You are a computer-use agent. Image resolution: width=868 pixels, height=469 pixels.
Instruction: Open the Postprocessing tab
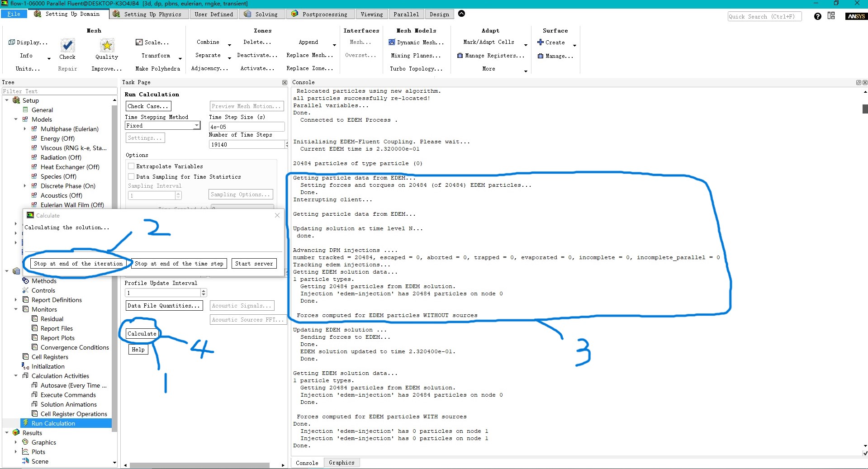pyautogui.click(x=320, y=14)
